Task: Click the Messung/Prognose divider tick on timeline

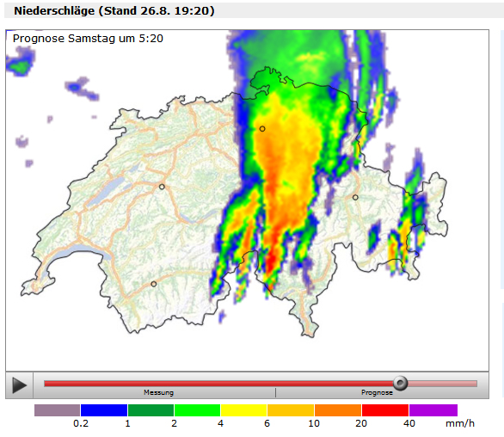Action: coord(275,392)
